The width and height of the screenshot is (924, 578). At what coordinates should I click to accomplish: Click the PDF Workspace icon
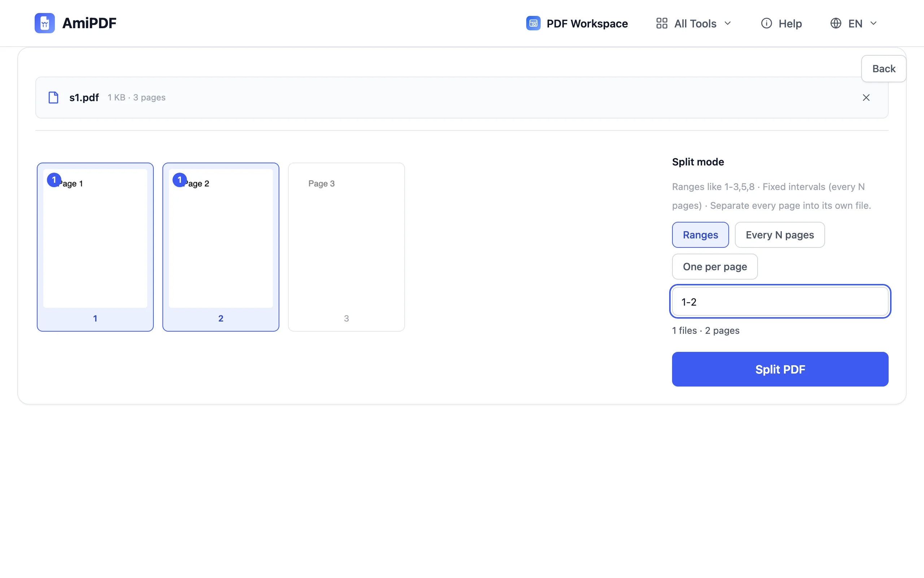pyautogui.click(x=533, y=23)
